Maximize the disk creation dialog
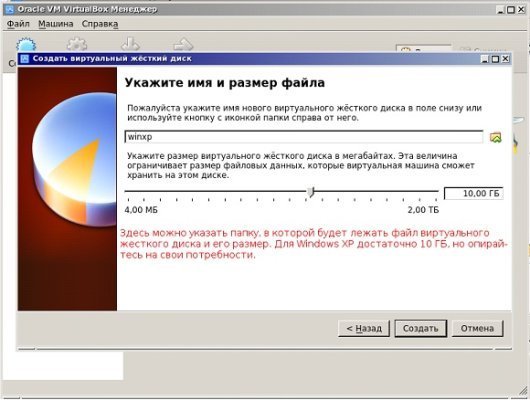 (x=495, y=59)
